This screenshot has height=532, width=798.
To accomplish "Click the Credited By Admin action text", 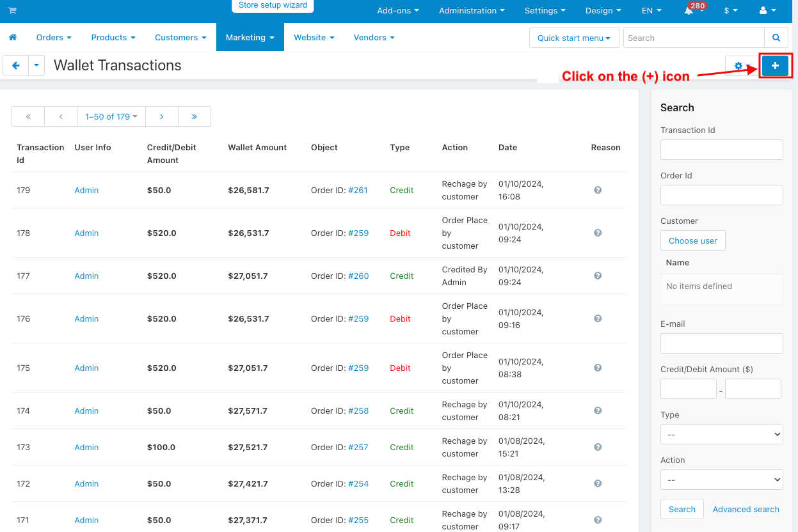I will click(x=465, y=276).
